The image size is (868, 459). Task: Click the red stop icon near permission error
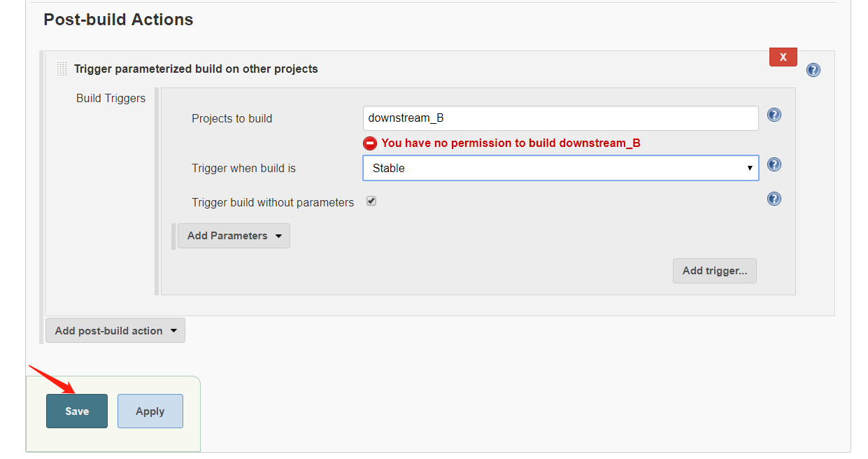pos(370,143)
